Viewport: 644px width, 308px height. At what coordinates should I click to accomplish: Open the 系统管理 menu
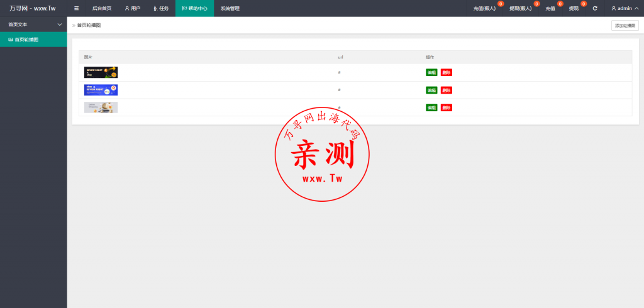230,8
